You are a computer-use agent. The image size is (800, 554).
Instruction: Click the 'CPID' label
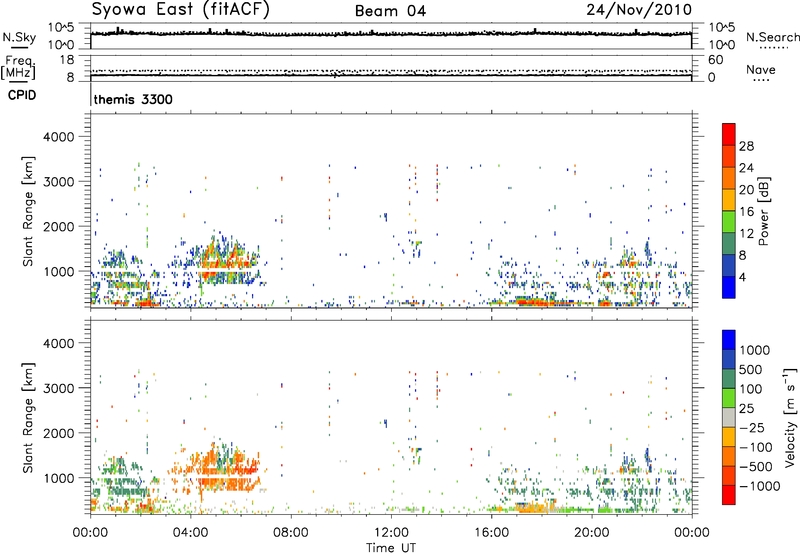22,95
